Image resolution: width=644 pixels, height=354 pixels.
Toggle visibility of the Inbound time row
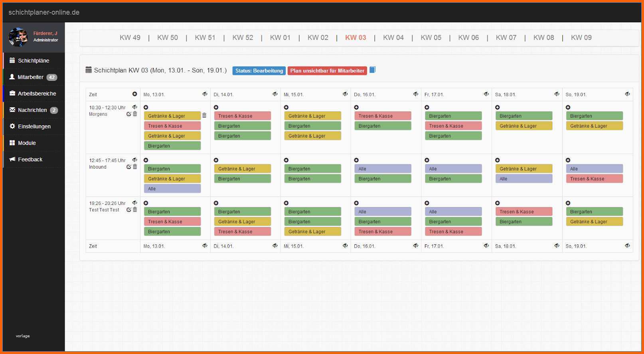pos(135,160)
